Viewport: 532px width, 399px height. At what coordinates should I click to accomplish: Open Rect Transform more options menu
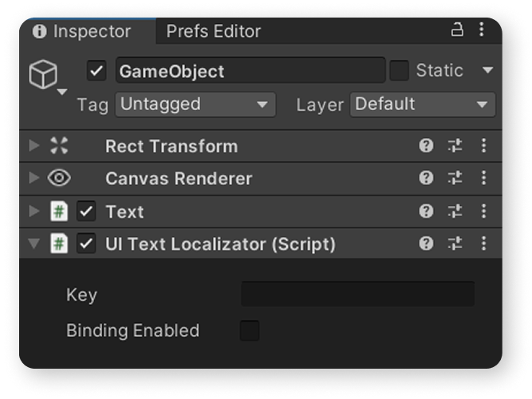(x=484, y=146)
